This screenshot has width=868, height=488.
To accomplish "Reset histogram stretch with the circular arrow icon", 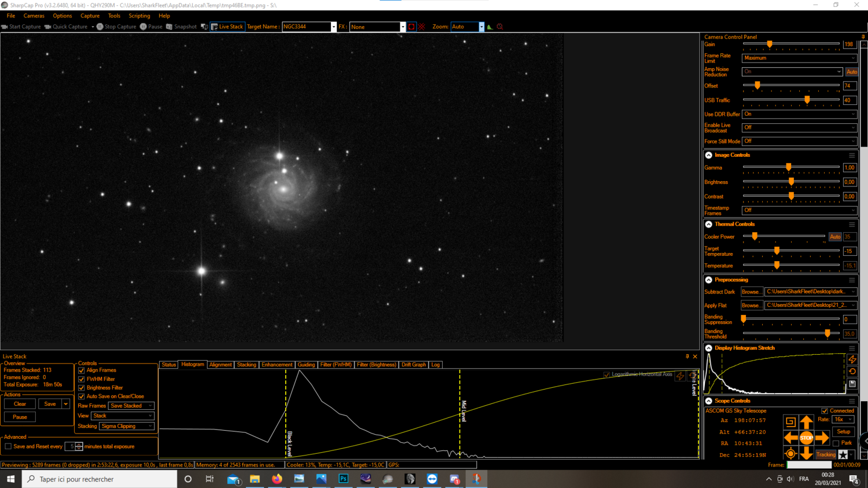I will click(852, 370).
